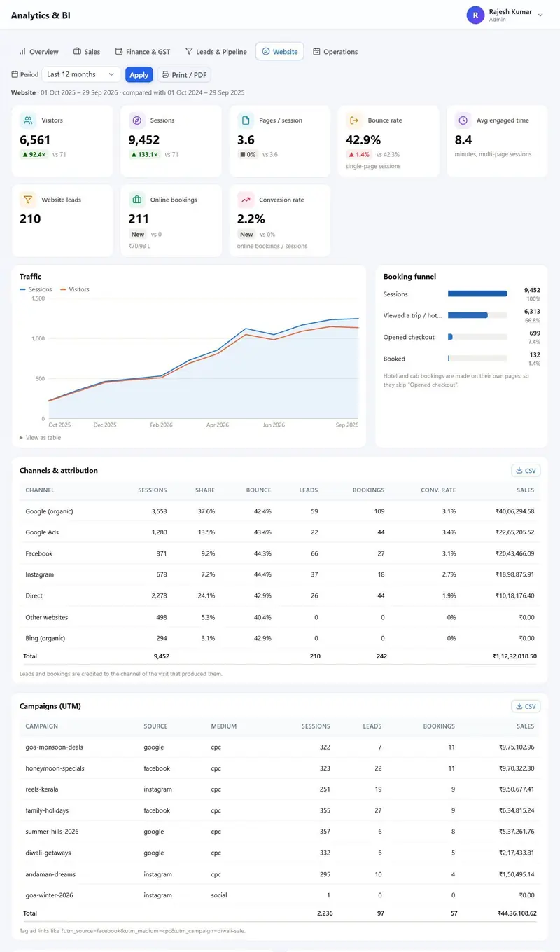
Task: Click the briefcase icon in Sales tab
Action: 77,51
